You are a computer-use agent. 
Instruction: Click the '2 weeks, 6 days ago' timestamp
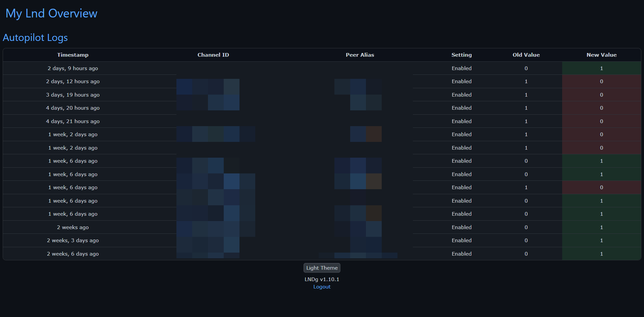pyautogui.click(x=73, y=254)
